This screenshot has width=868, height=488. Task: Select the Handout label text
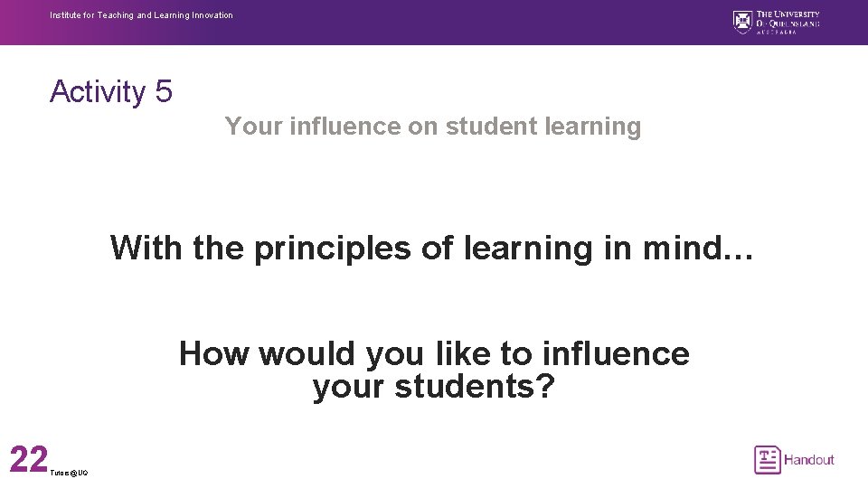[808, 460]
